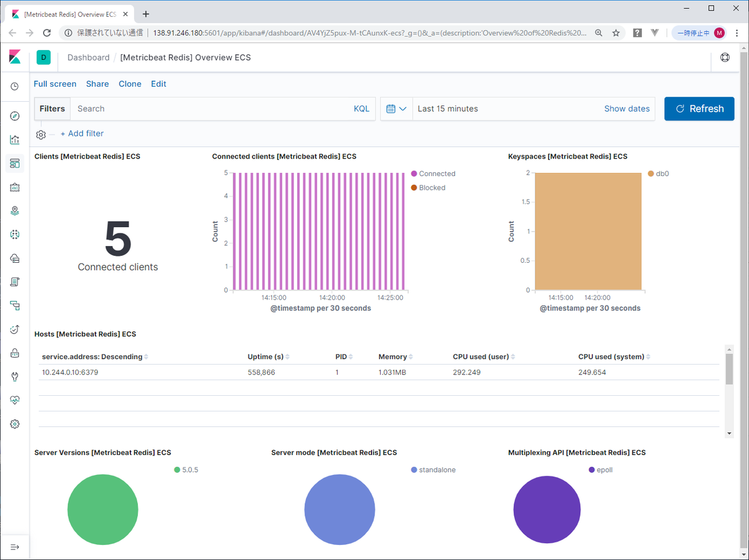Open Discover compass icon in sidebar
The width and height of the screenshot is (749, 560).
[15, 116]
